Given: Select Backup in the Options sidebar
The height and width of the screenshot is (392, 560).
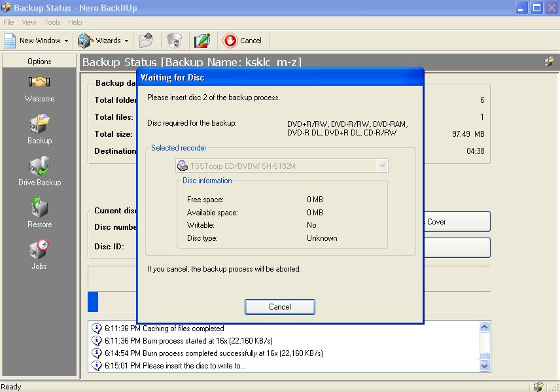Looking at the screenshot, I should 39,130.
